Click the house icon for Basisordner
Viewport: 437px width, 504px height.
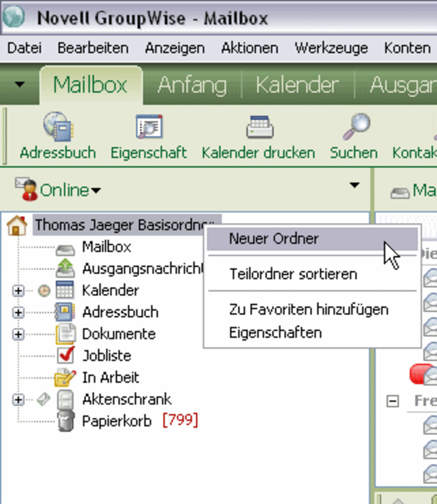[17, 225]
